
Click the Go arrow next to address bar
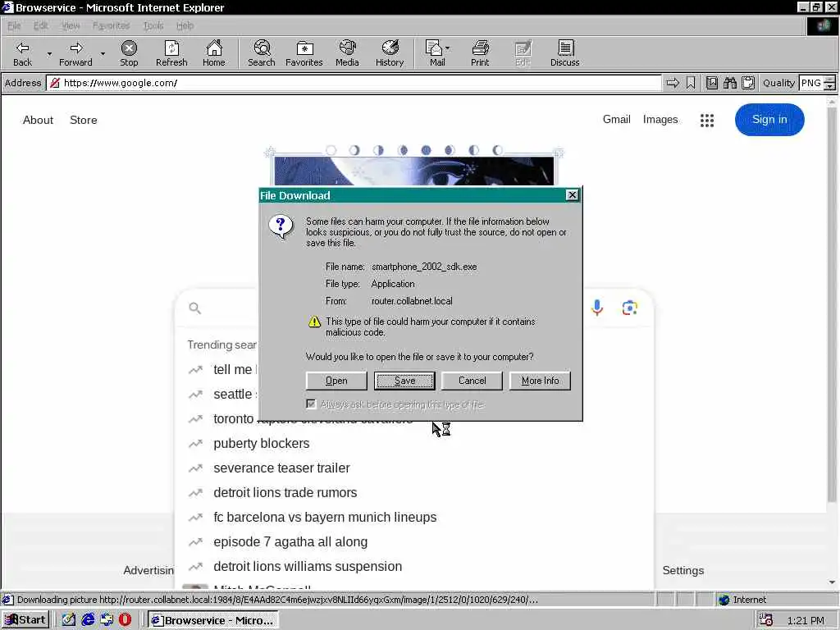(x=673, y=83)
